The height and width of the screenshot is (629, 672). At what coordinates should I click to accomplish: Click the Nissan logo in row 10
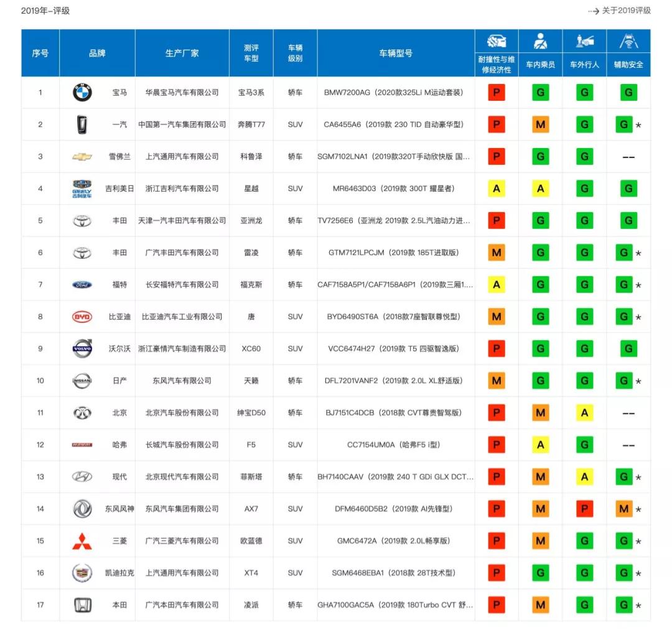[x=82, y=381]
